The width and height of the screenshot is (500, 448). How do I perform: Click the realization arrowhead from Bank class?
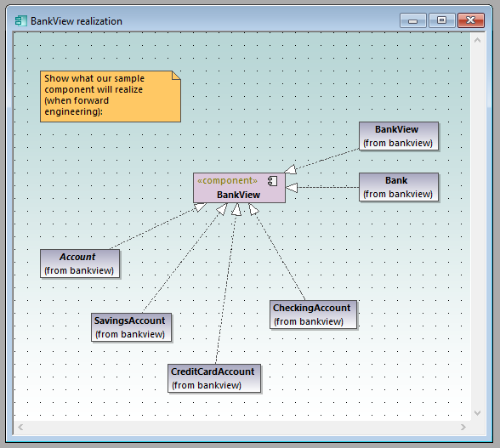click(292, 188)
